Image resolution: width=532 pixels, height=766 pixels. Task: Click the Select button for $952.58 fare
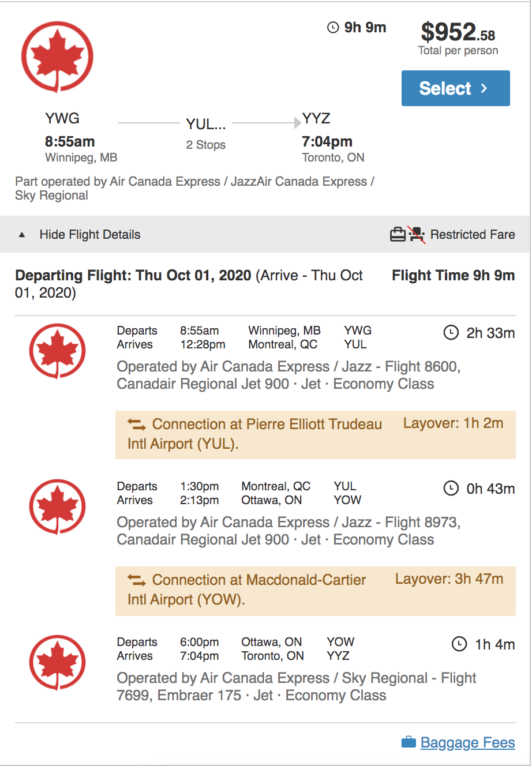tap(455, 88)
